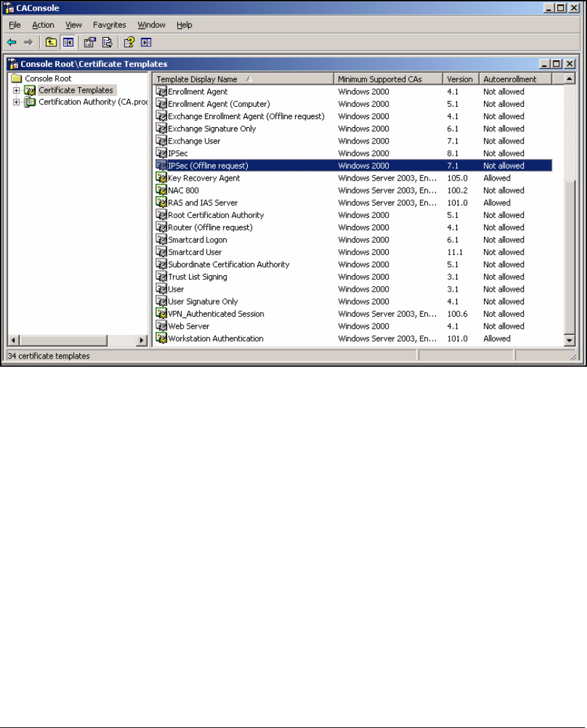Select the IPSec (Offline request) row

[353, 165]
